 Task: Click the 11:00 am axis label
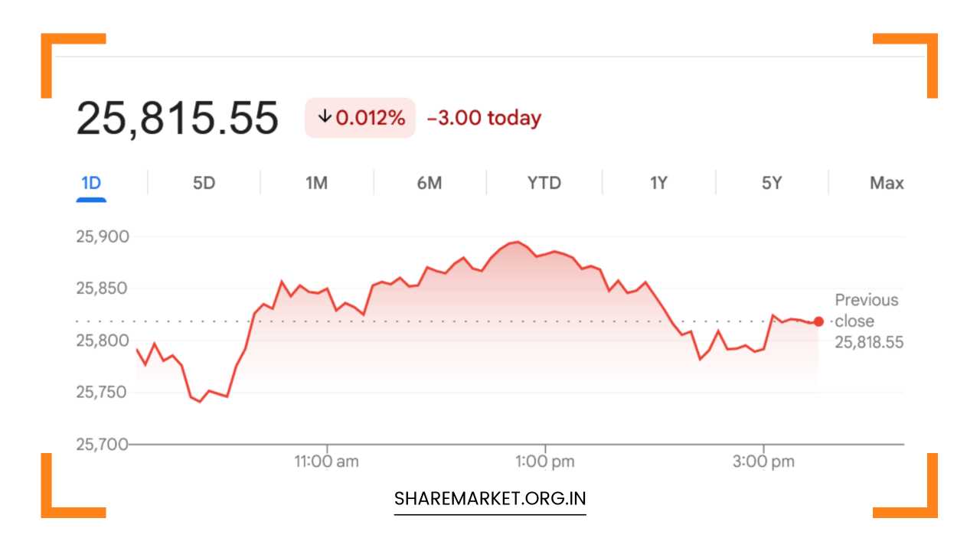pos(327,461)
